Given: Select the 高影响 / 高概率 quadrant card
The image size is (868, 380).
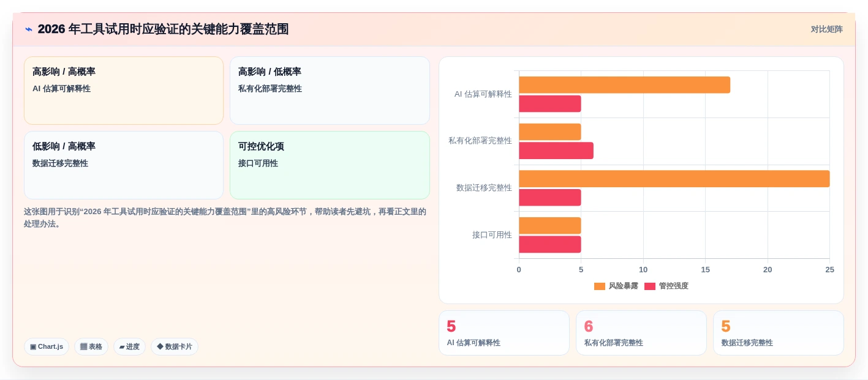Looking at the screenshot, I should 124,91.
